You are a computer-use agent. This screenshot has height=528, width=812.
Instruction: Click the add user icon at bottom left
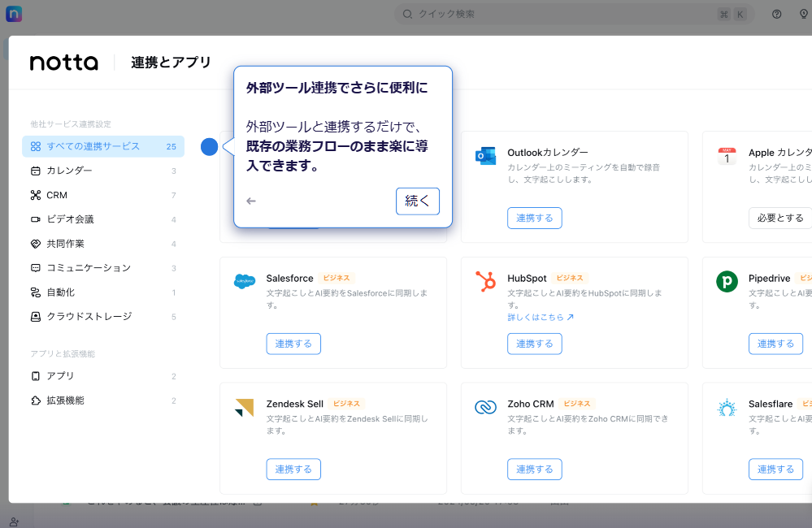(15, 522)
